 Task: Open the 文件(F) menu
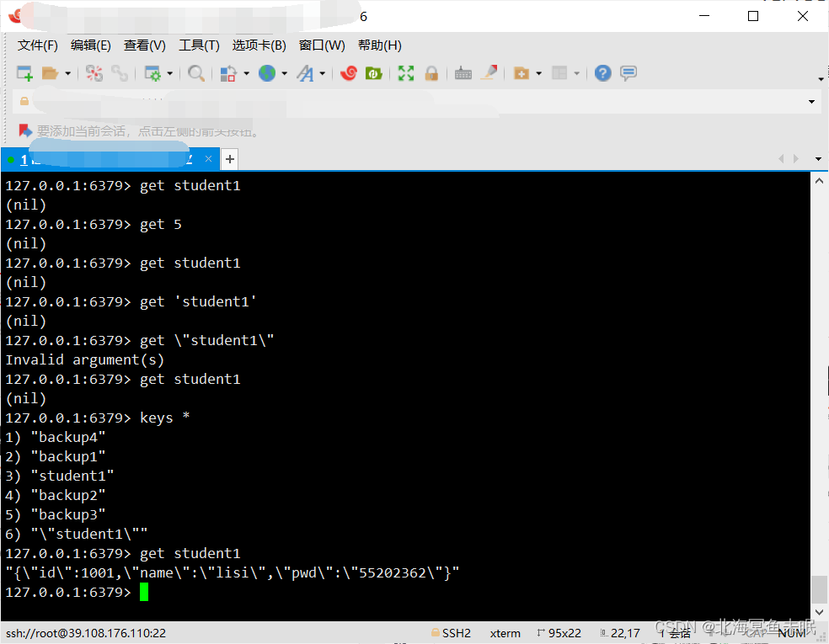coord(38,45)
